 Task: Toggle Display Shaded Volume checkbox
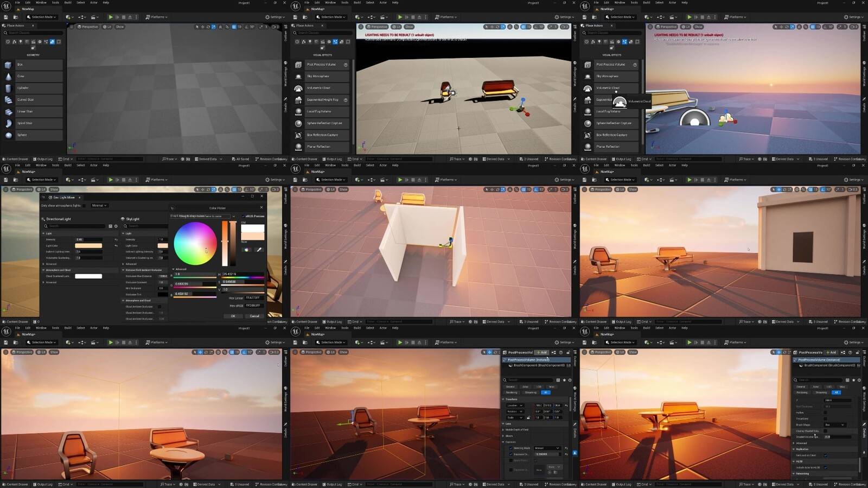click(x=826, y=431)
